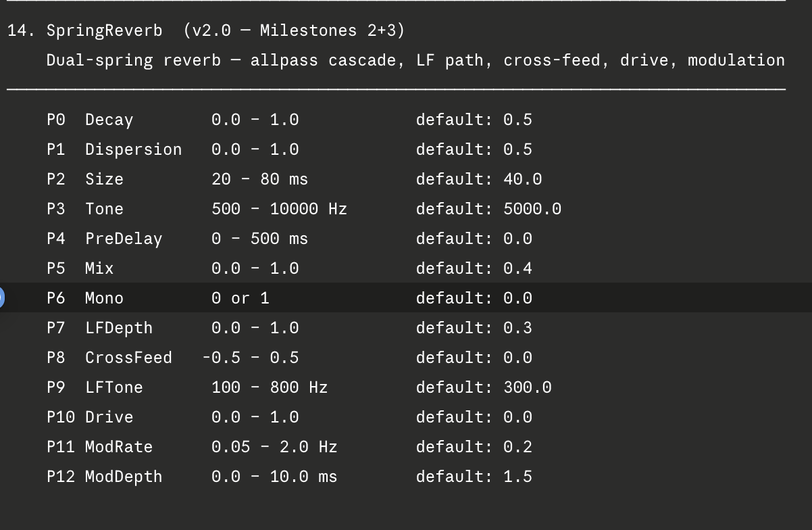
Task: Click the 'P11 ModRate' parameter name
Action: (100, 447)
